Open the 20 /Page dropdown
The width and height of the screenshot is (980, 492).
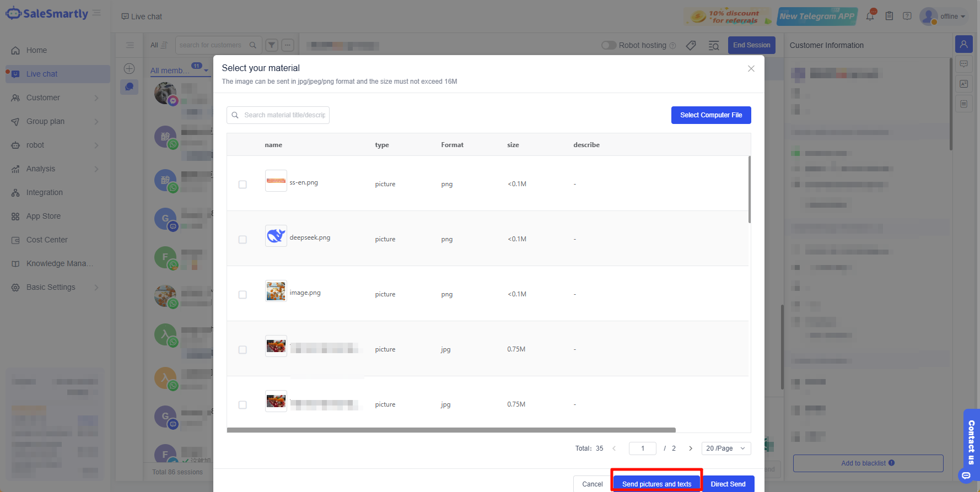[725, 448]
